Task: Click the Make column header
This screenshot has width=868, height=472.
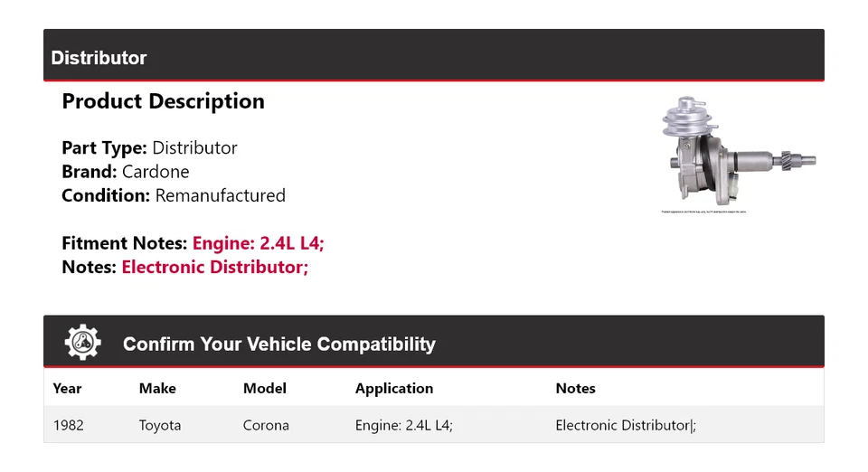Action: click(x=157, y=388)
